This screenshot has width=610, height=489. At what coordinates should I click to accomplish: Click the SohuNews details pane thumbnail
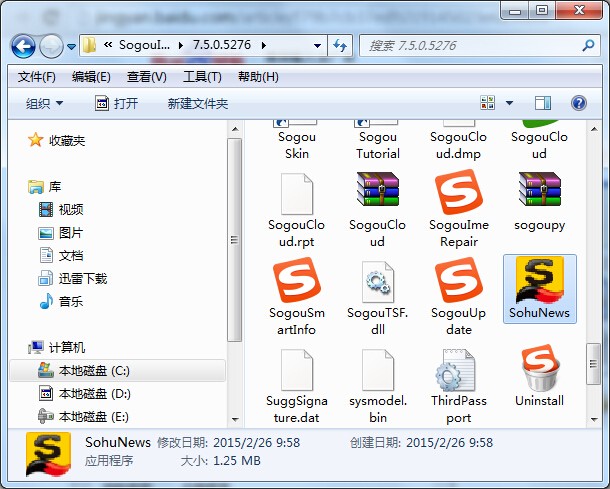tap(48, 454)
